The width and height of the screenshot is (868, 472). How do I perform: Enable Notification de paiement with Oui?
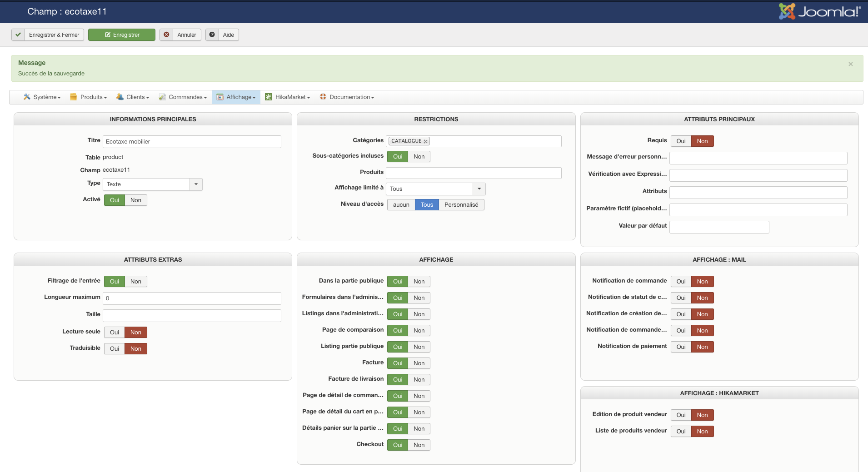click(681, 347)
